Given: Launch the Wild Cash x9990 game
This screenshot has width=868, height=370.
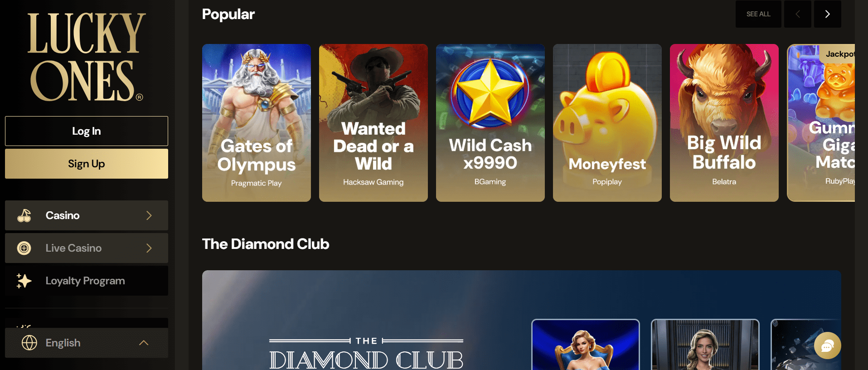Looking at the screenshot, I should 490,123.
